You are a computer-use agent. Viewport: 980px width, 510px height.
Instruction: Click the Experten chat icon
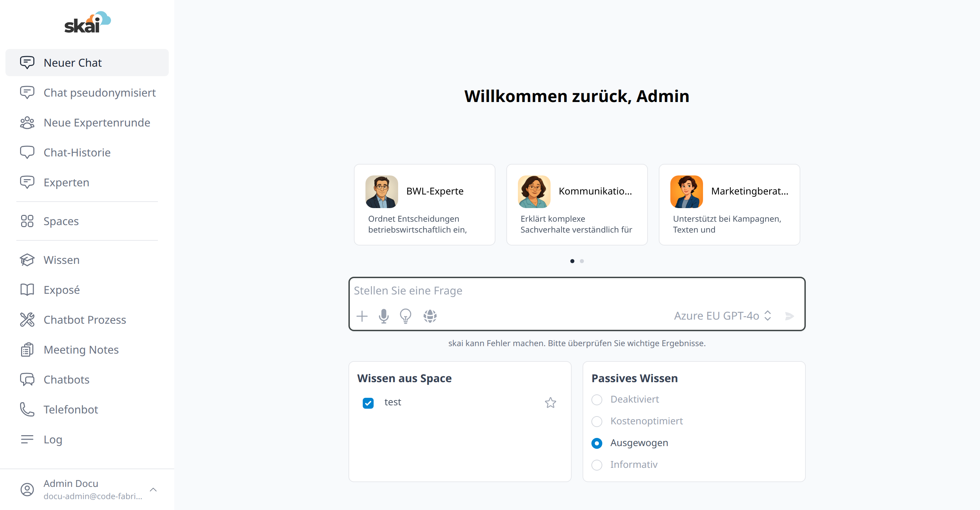click(27, 183)
